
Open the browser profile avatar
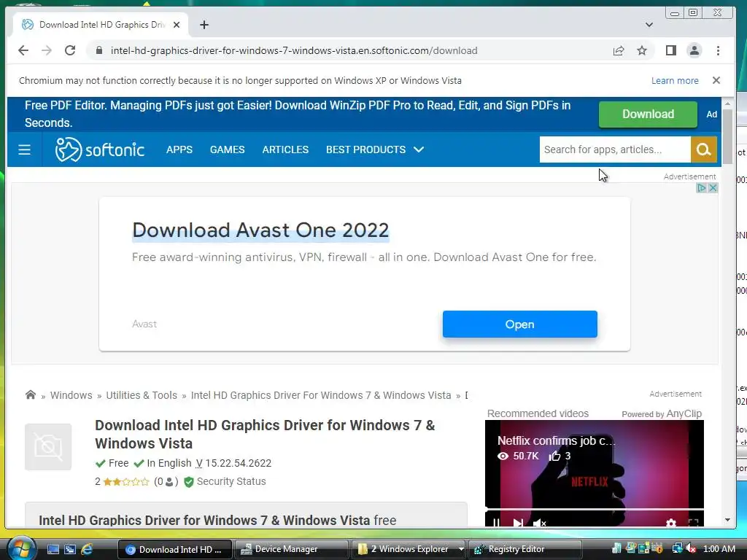694,50
